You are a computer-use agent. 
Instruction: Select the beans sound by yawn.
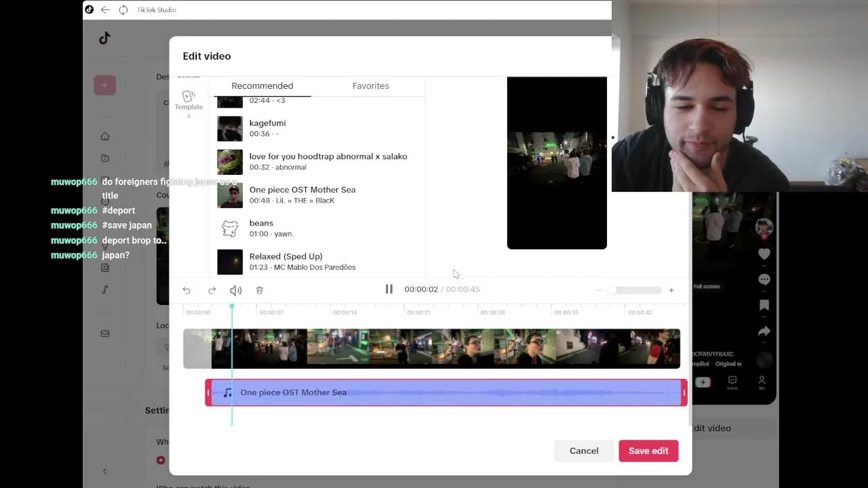tap(317, 228)
